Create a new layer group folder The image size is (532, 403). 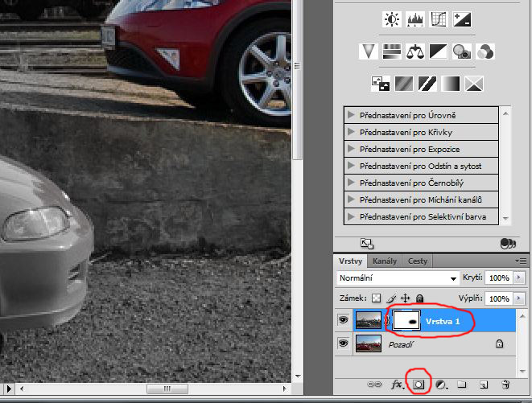point(462,385)
